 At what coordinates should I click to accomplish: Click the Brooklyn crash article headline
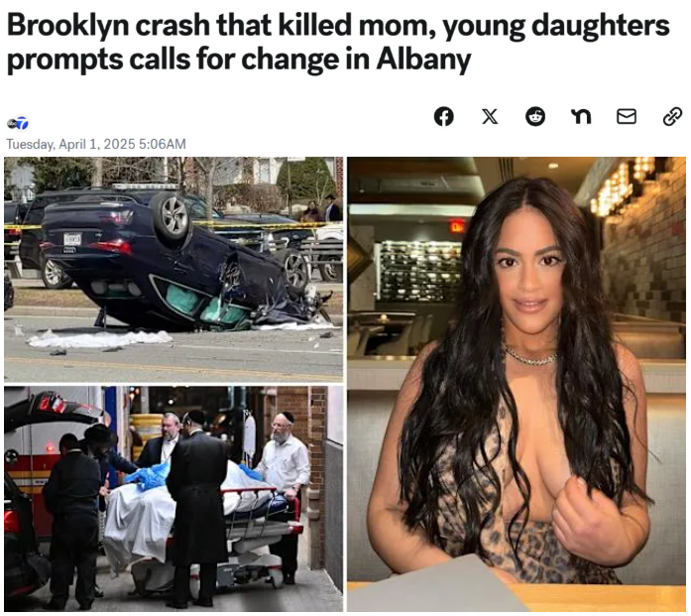tap(338, 43)
